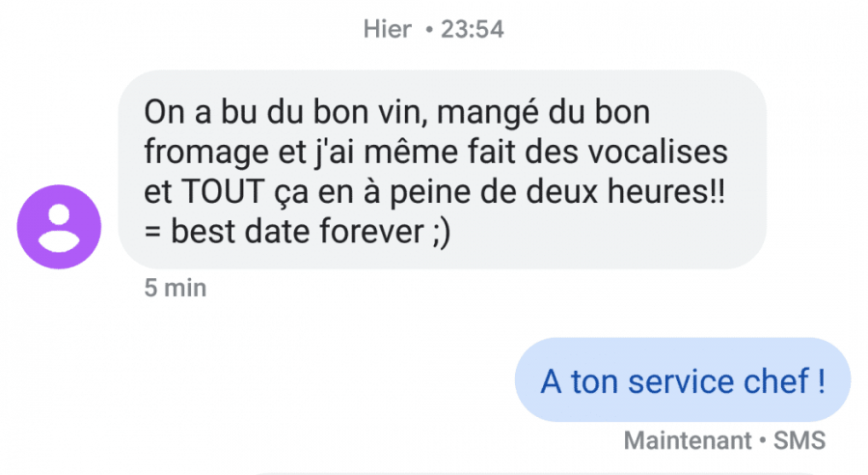Select the sent bubble "A ton service chef !"
This screenshot has width=868, height=475.
coord(683,381)
